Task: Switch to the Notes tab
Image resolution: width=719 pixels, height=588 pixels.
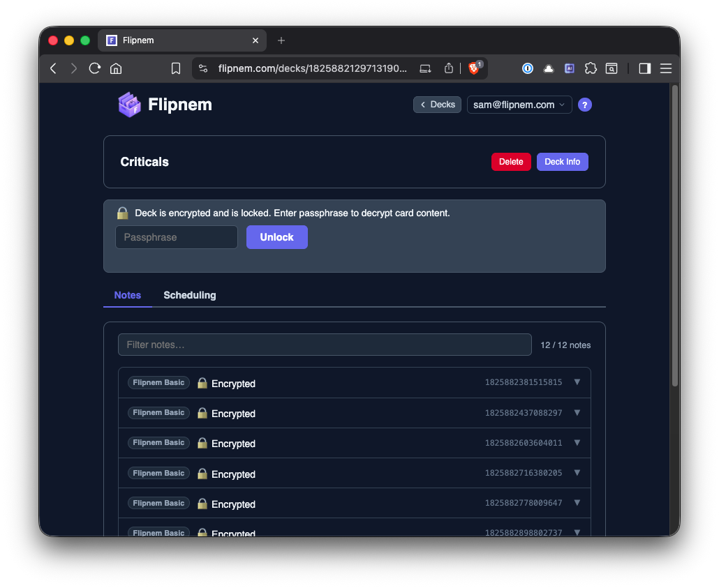Action: 128,295
